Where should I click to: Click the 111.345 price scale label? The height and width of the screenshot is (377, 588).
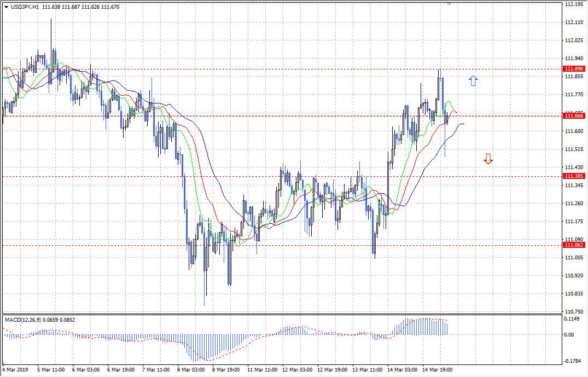click(574, 185)
